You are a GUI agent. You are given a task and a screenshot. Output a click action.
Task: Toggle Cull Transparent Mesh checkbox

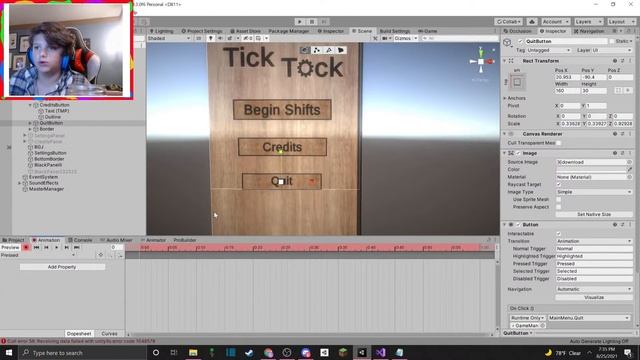click(x=558, y=143)
